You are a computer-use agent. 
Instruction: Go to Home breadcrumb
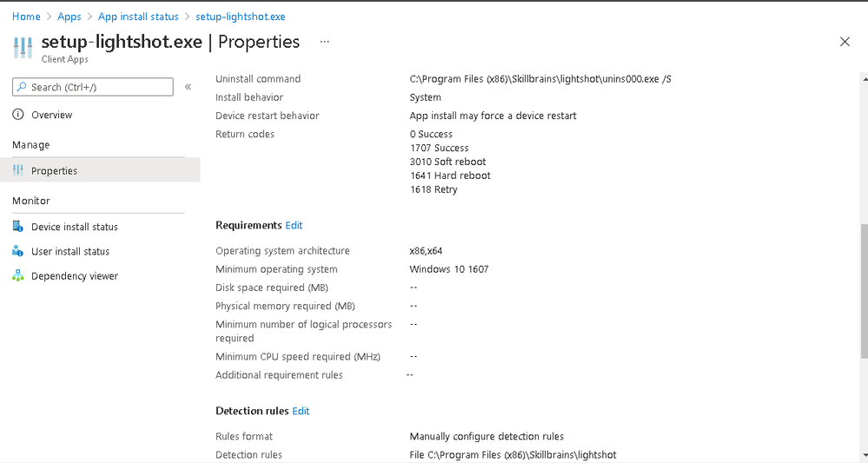[x=26, y=17]
